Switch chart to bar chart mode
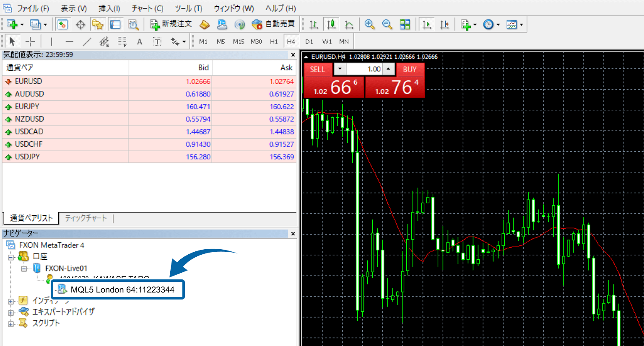 (x=314, y=25)
